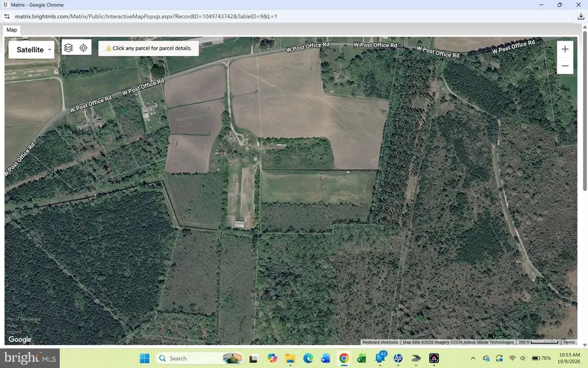
Task: Open the Satellite map type dropdown
Action: pos(31,50)
